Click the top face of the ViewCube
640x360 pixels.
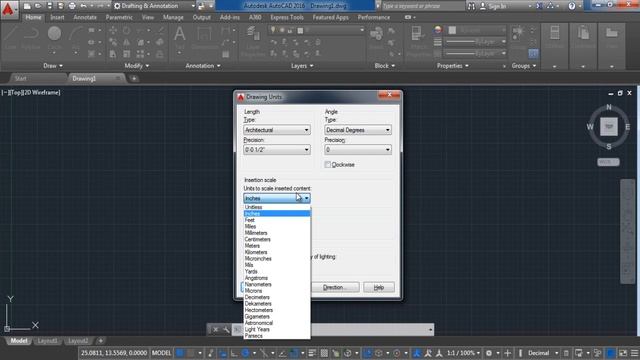click(x=609, y=127)
